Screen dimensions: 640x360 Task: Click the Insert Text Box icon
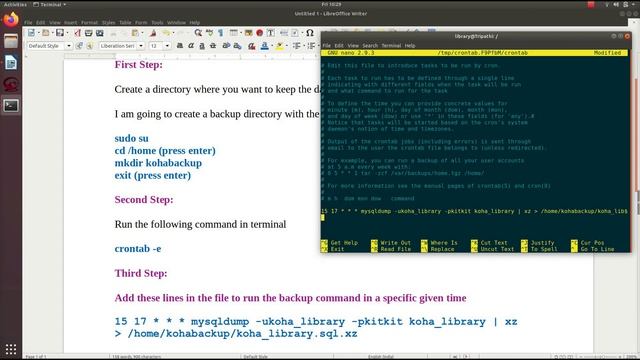[271, 33]
